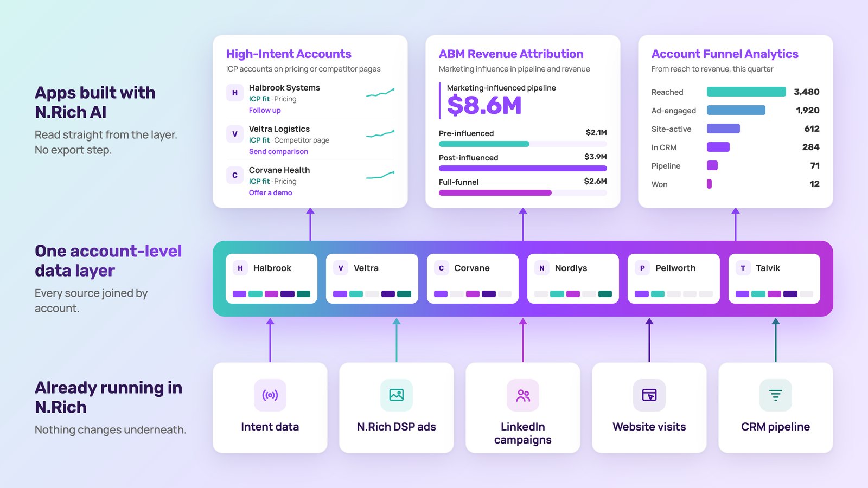This screenshot has width=868, height=488.
Task: Open the Talvik account card
Action: click(x=774, y=279)
